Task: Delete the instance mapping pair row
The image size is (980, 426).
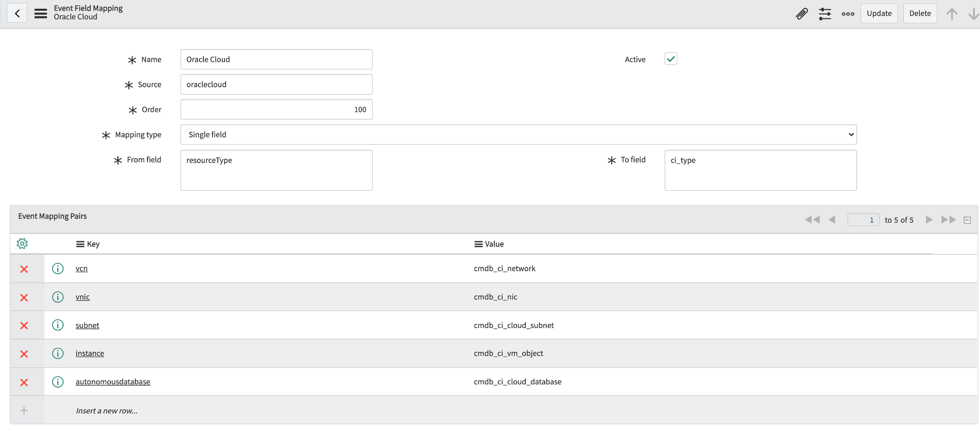Action: [24, 354]
